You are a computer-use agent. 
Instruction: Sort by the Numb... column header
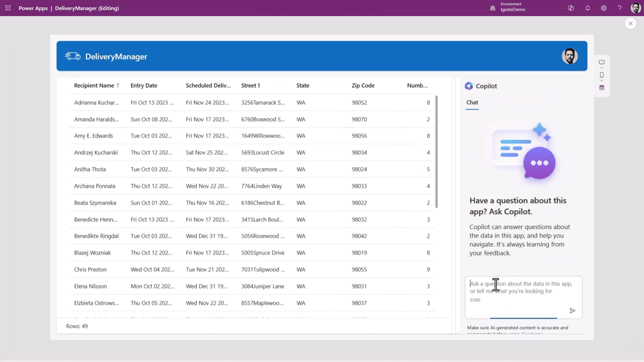point(417,85)
